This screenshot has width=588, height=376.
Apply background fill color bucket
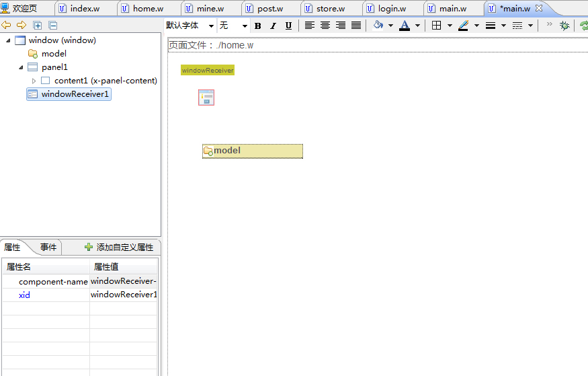[378, 25]
